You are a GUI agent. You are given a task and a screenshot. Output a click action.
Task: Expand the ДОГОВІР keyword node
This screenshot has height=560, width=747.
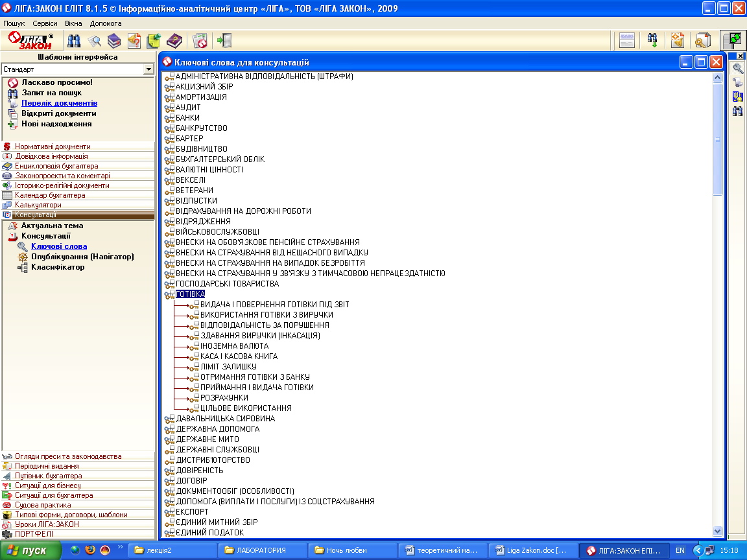(x=169, y=481)
